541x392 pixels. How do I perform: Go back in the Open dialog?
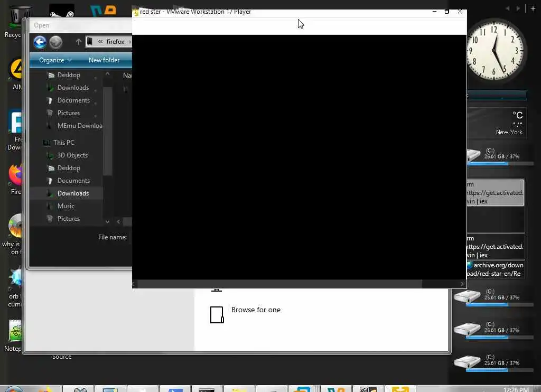[x=40, y=42]
